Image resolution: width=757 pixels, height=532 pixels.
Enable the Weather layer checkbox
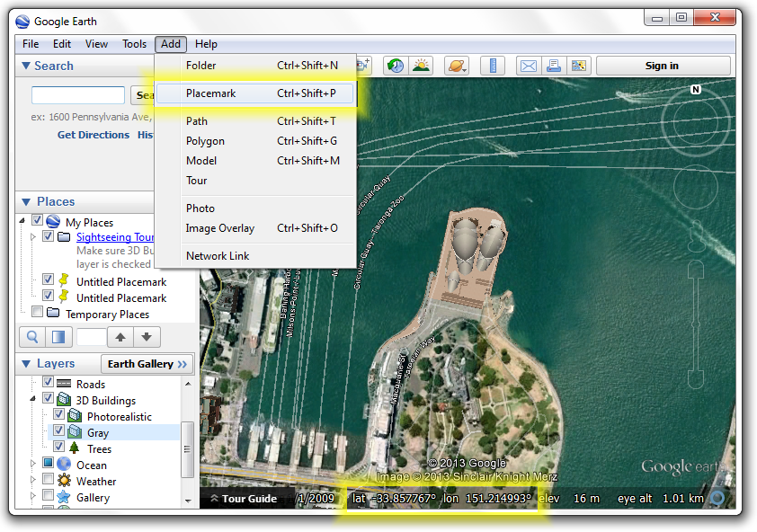click(49, 481)
